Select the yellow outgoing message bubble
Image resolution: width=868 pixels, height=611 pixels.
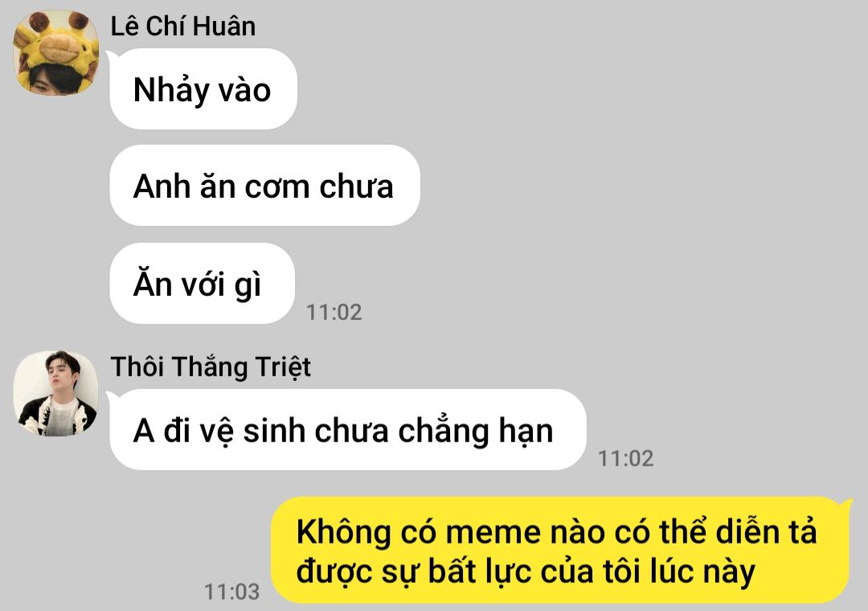(559, 550)
